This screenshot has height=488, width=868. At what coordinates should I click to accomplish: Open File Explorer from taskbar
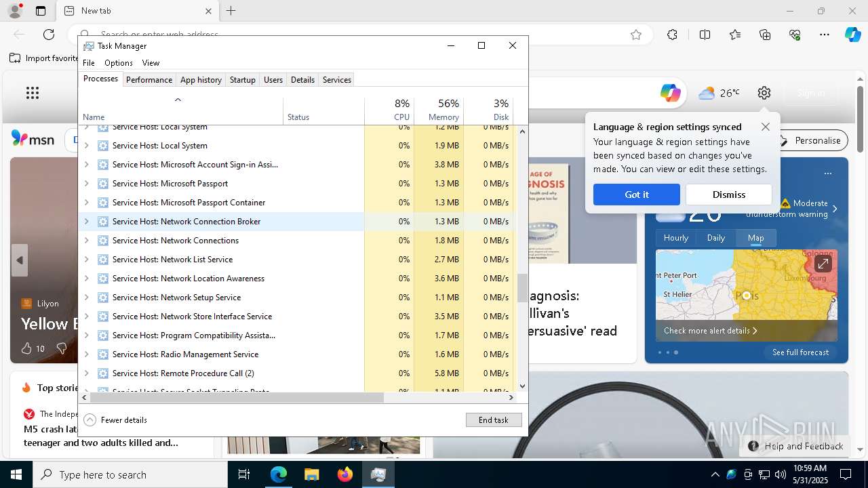[x=311, y=474]
